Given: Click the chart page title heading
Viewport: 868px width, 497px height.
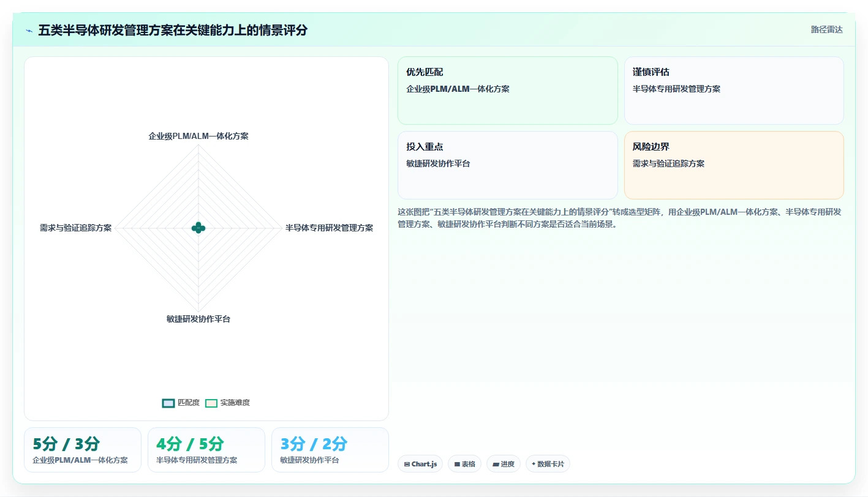Looking at the screenshot, I should pos(173,30).
